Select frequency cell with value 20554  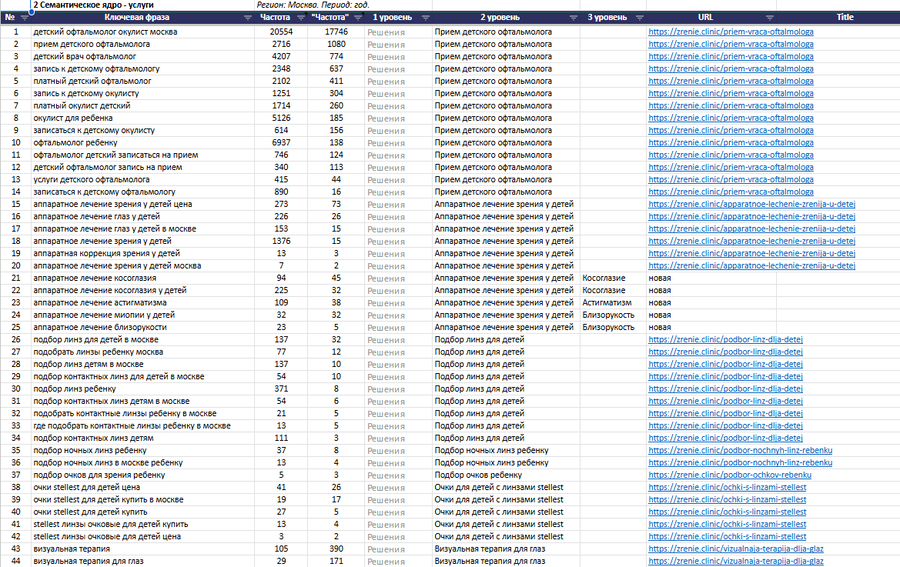click(281, 32)
